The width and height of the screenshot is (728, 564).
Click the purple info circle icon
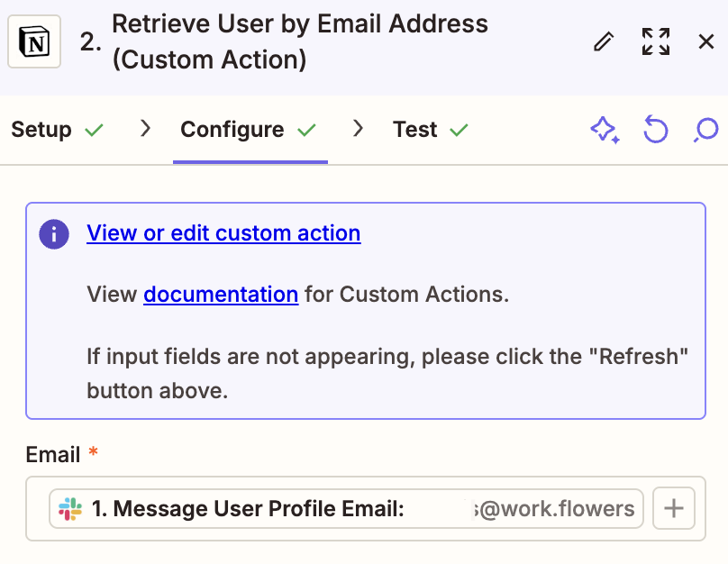click(54, 234)
